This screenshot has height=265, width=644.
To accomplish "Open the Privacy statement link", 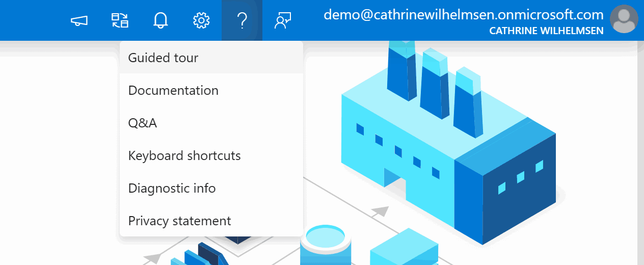I will pos(179,221).
